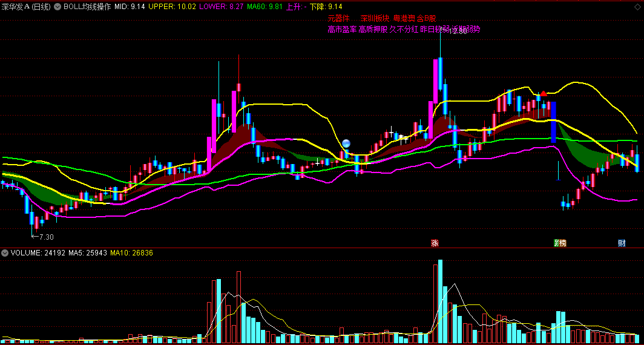Click the 昨日较弱 tag
The height and width of the screenshot is (345, 644).
pos(435,30)
